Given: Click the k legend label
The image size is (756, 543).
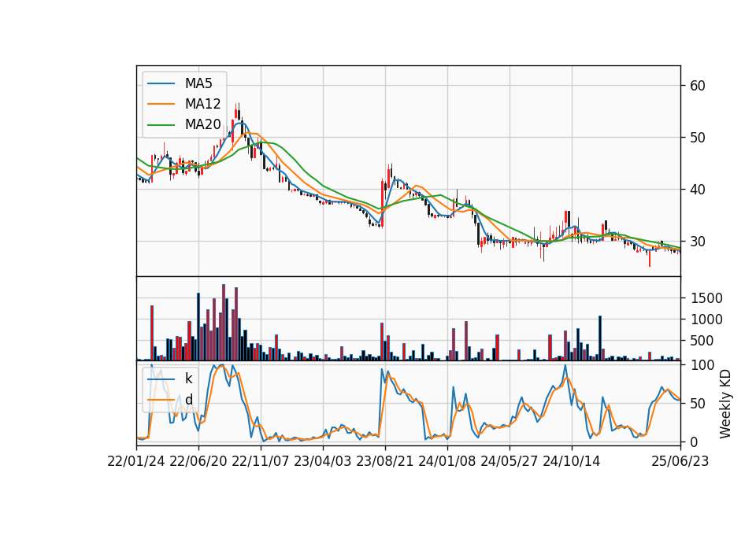Looking at the screenshot, I should [x=188, y=379].
